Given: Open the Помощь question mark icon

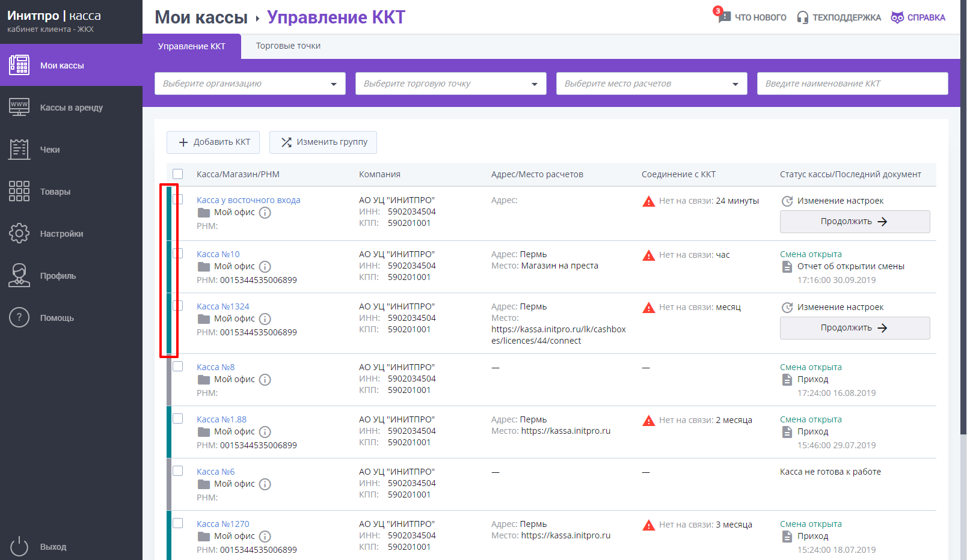Looking at the screenshot, I should point(19,317).
